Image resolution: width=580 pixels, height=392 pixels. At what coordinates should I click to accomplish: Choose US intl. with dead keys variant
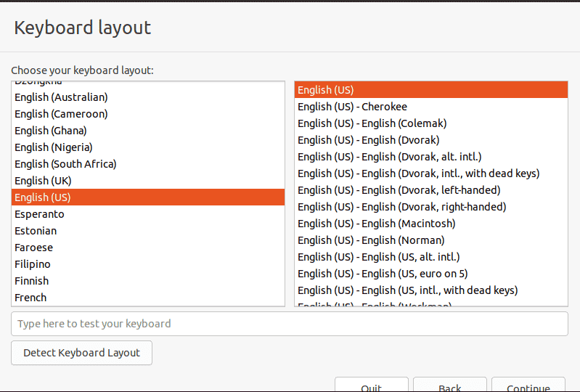coord(431,290)
